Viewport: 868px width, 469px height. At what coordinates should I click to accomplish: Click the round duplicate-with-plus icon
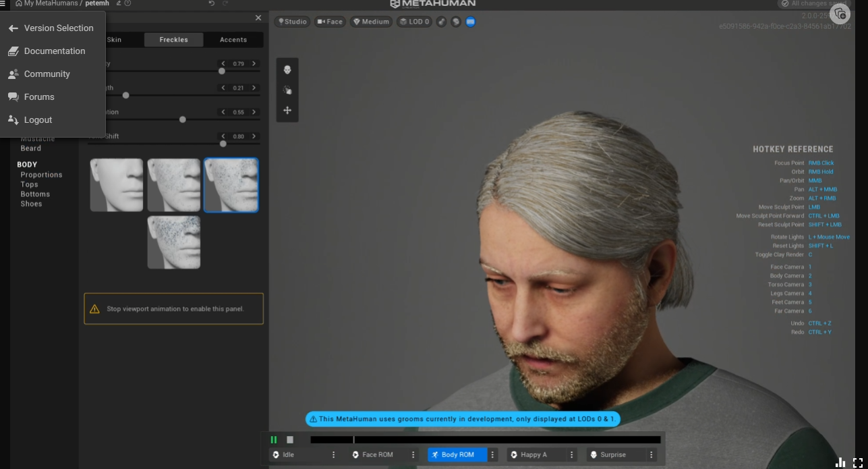pyautogui.click(x=840, y=14)
